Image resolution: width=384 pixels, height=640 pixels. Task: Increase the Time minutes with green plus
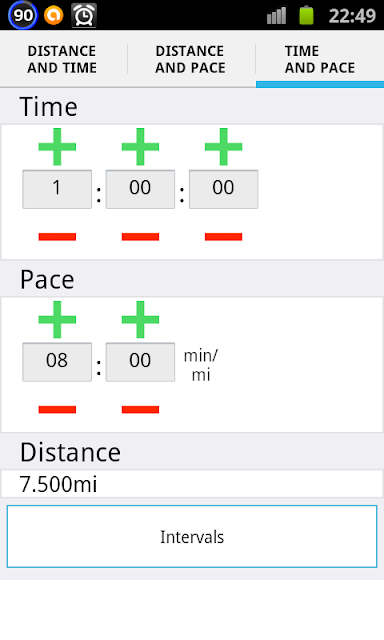tap(140, 147)
